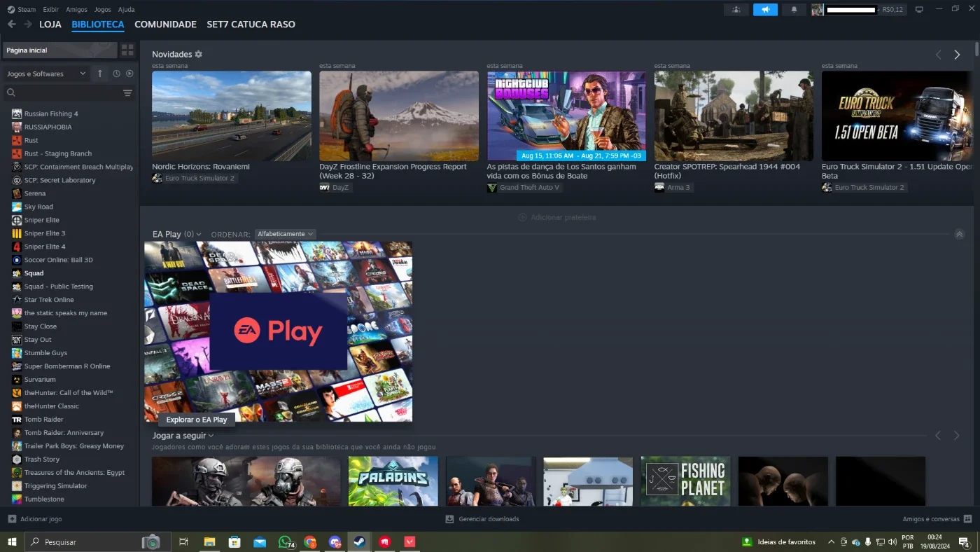
Task: Open Amigos e conversas
Action: 937,519
